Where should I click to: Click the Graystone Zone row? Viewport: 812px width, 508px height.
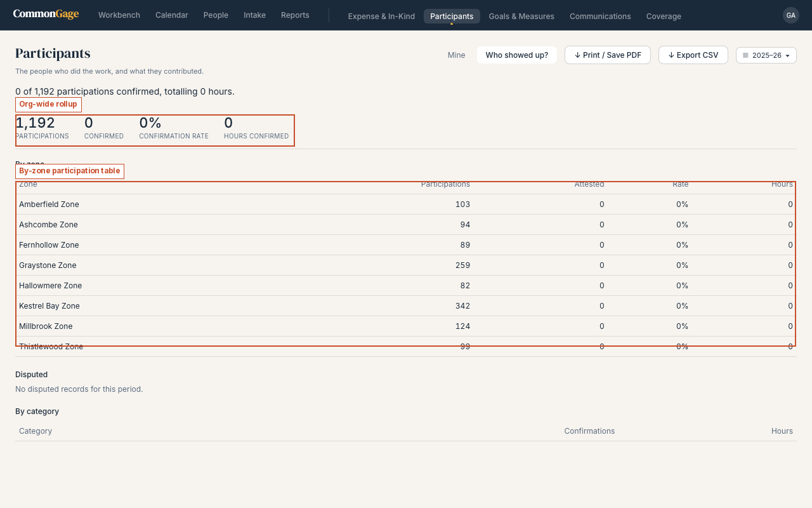406,265
